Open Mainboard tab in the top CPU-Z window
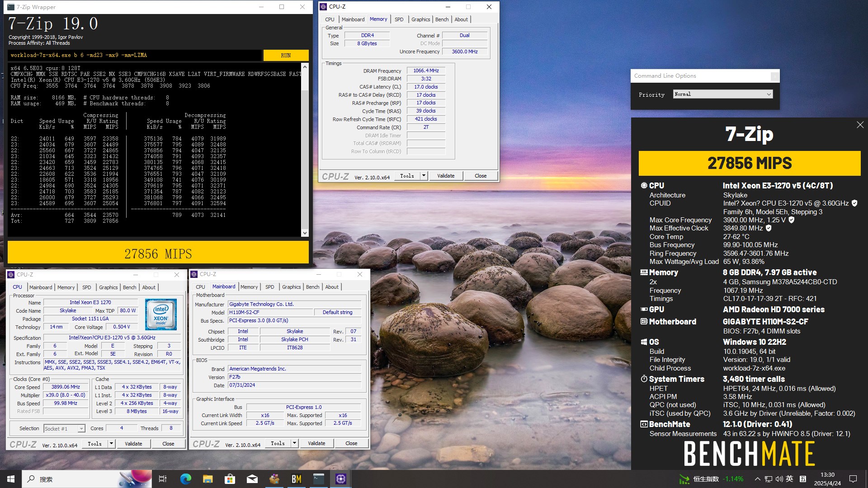The image size is (868, 488). point(353,19)
